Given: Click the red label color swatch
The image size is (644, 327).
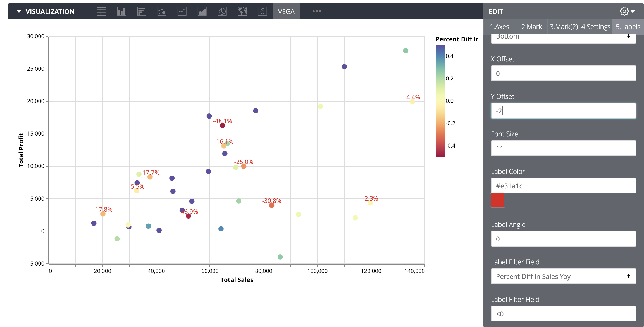Looking at the screenshot, I should (x=498, y=200).
